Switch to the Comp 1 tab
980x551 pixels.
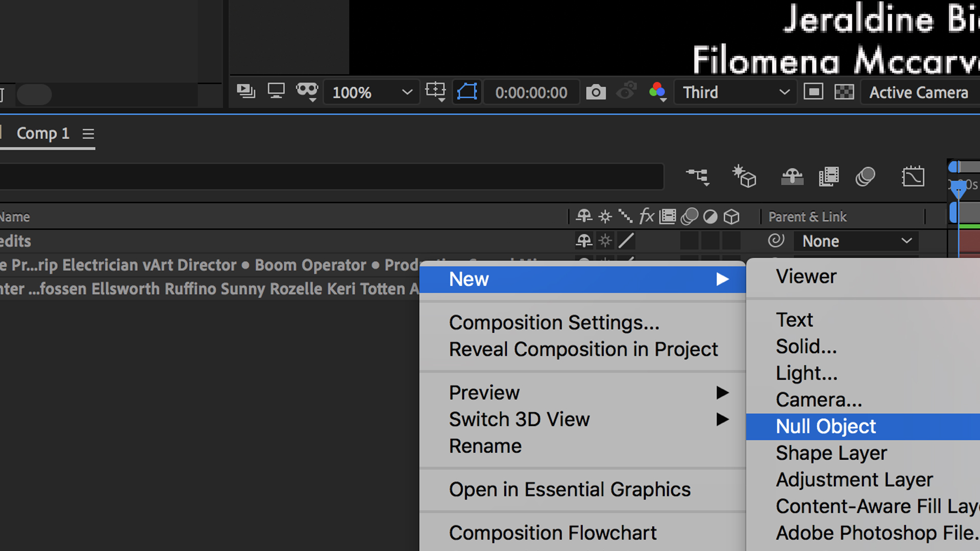(43, 133)
